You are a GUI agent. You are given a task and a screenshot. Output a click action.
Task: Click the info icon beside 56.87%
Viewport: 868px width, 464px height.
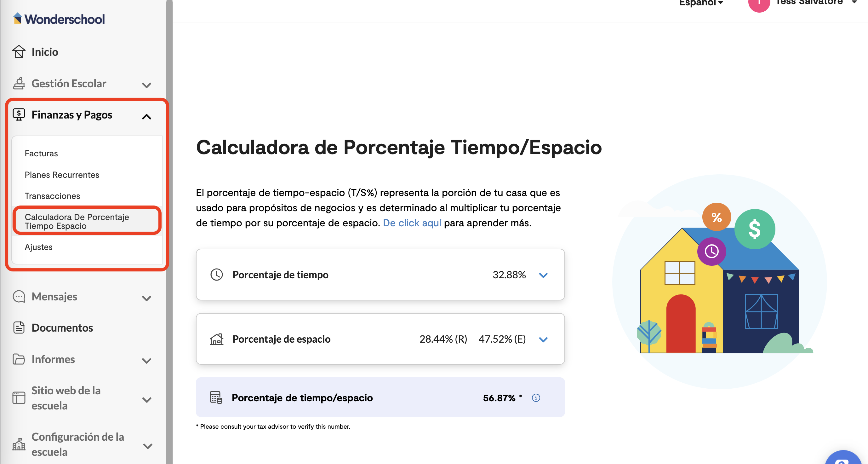tap(536, 398)
